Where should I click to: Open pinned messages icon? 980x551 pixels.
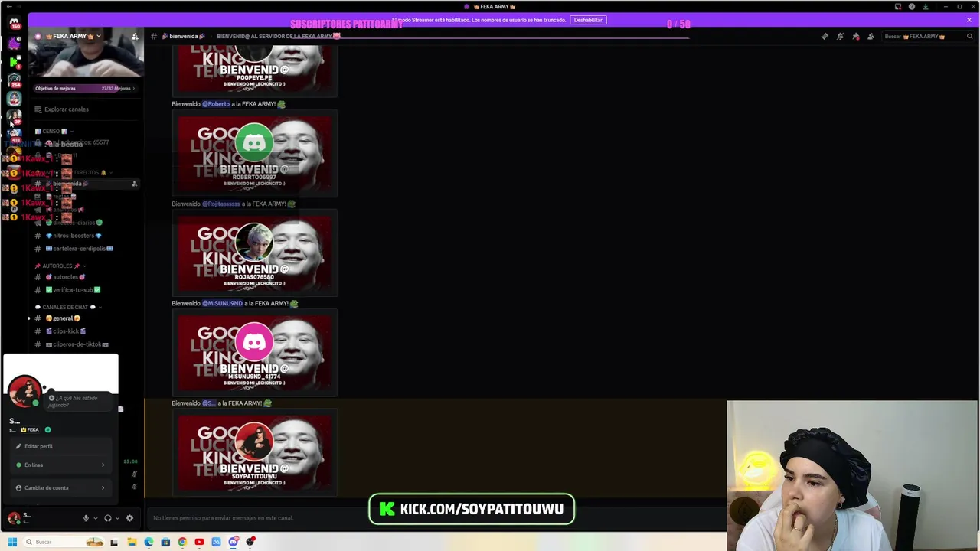tap(855, 36)
